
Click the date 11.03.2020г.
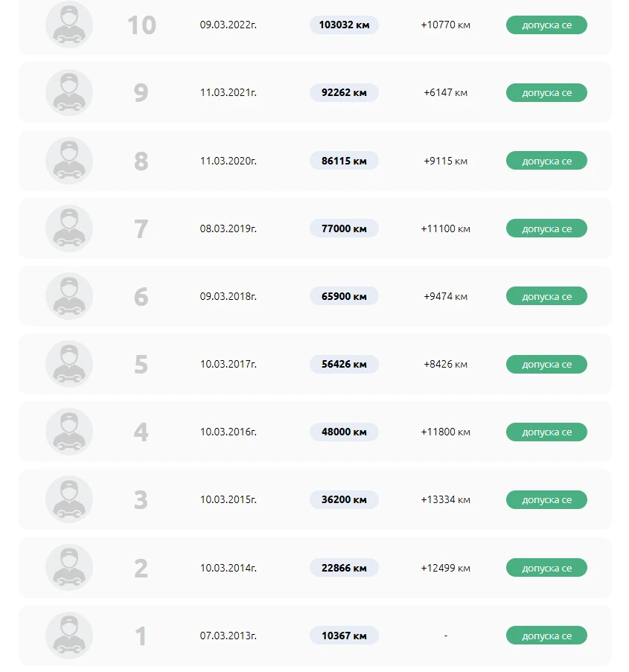click(x=229, y=161)
